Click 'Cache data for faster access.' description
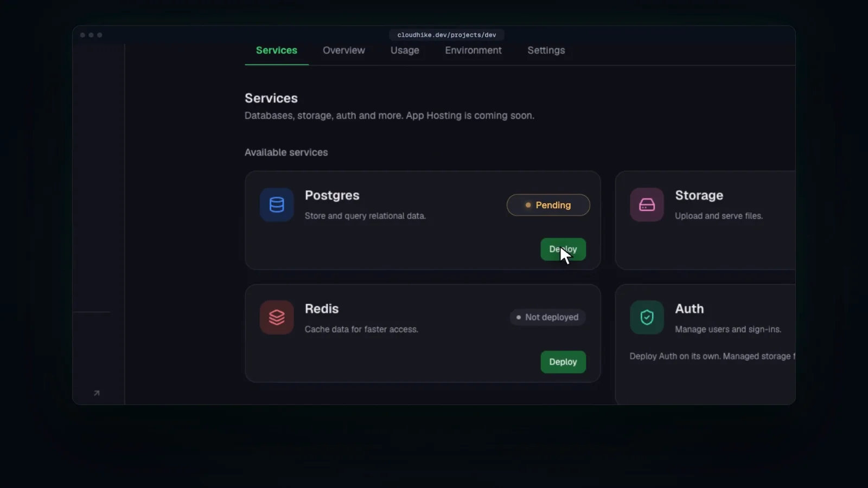Screen dimensions: 868x488 (x=361, y=329)
